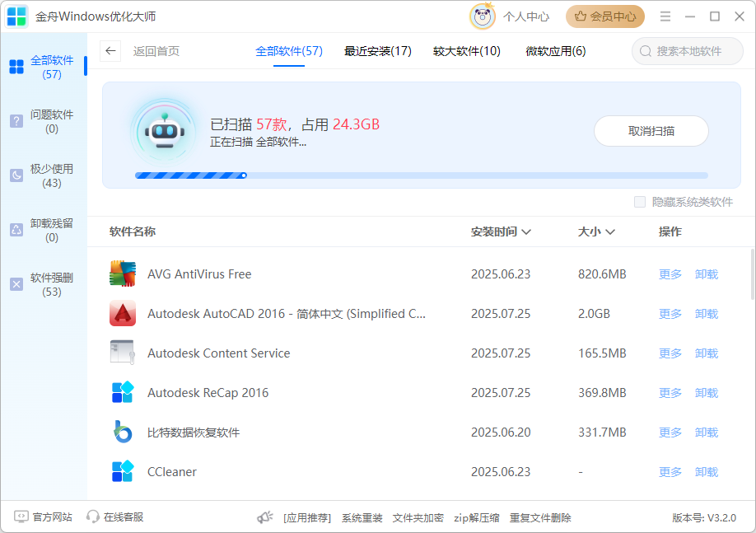Select 问题软件 (0) in the sidebar
Image resolution: width=756 pixels, height=533 pixels.
pos(44,122)
